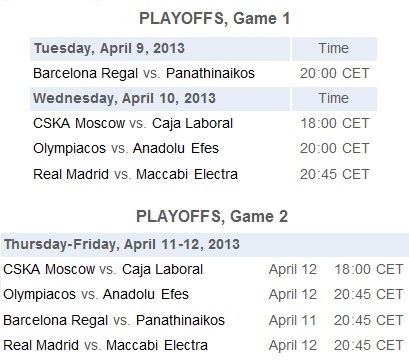Open Barcelona Regal link in Game 1

pos(85,73)
